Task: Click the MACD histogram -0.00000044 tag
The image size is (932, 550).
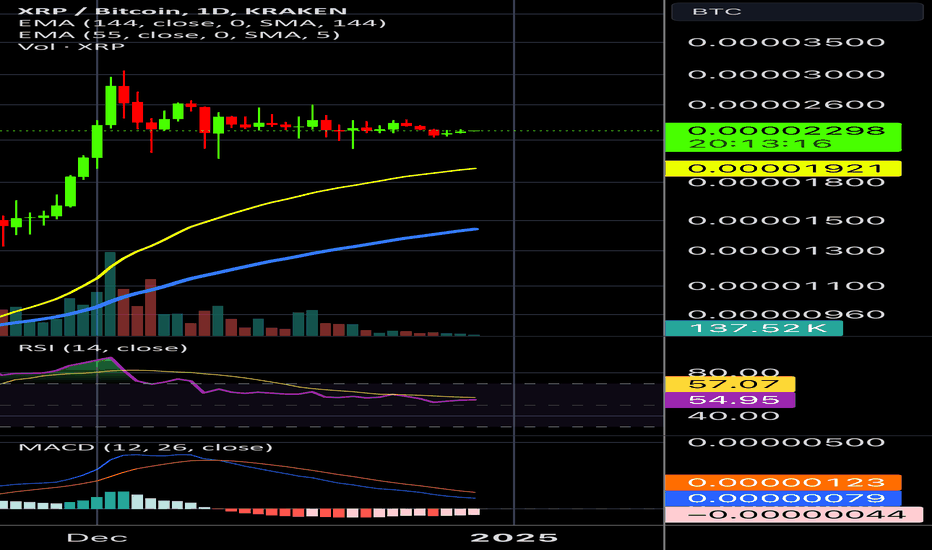Action: 794,515
